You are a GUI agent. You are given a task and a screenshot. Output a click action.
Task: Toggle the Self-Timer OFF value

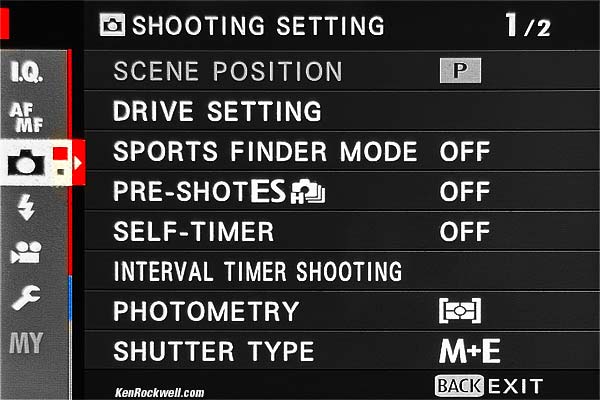(x=465, y=232)
